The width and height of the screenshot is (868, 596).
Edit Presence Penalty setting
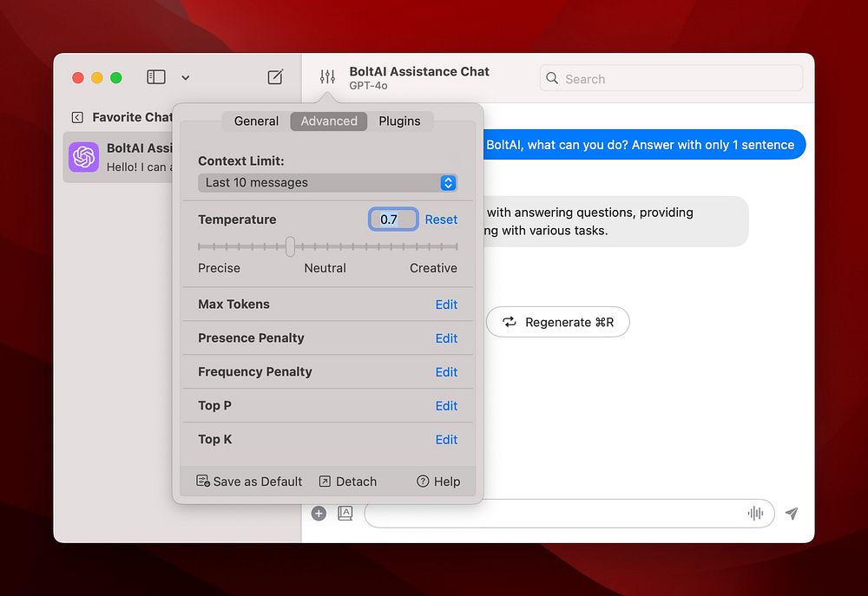446,338
